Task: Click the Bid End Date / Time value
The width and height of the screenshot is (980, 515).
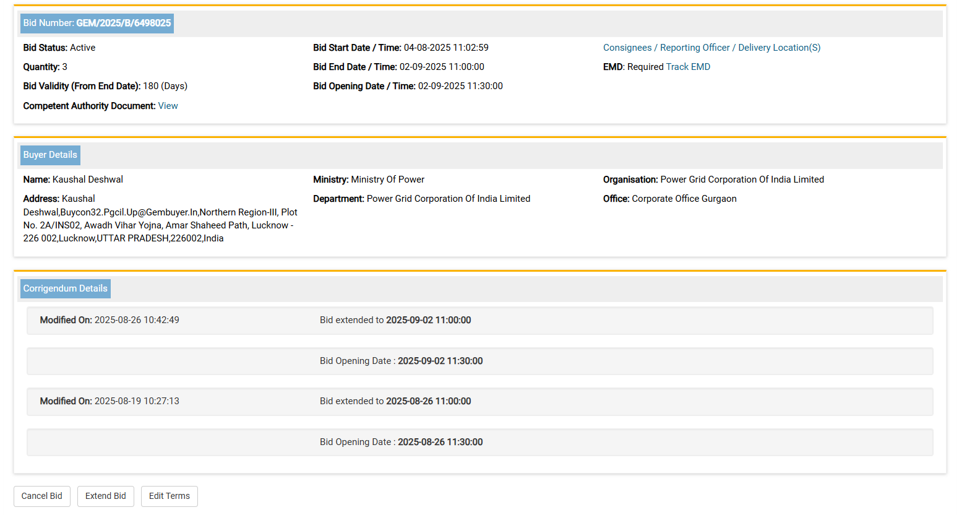Action: [442, 67]
